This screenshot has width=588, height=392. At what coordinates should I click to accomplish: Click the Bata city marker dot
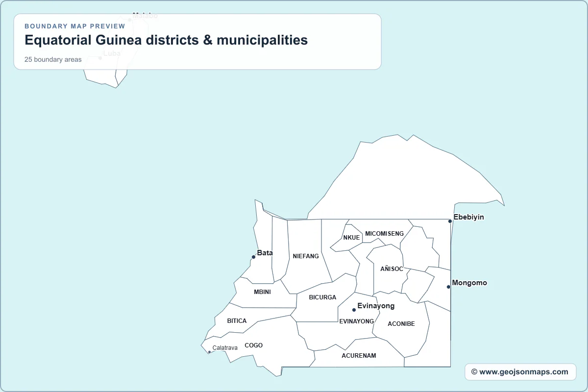253,257
